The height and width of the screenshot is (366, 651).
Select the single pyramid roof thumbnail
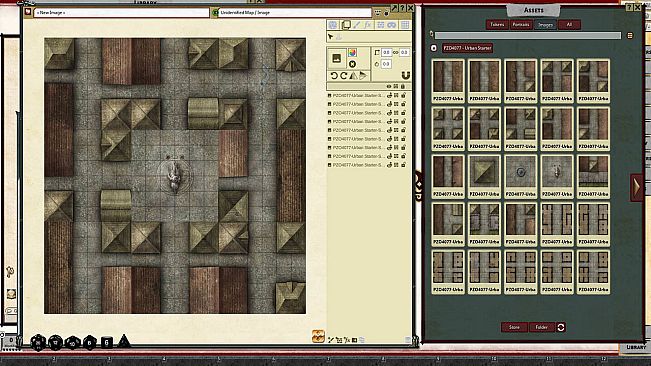(x=484, y=176)
